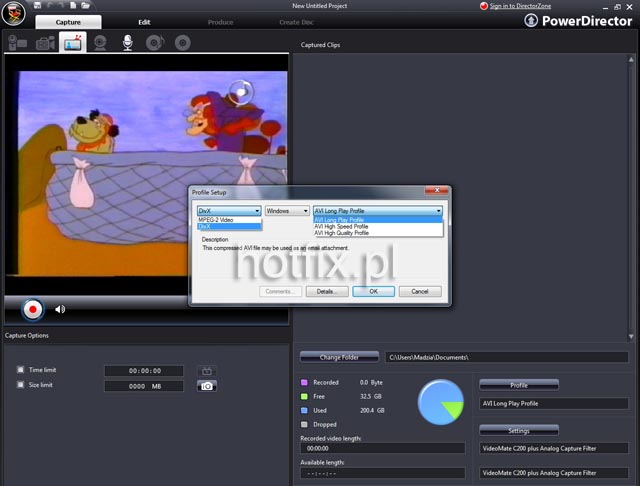The image size is (640, 486).
Task: Open the Capture tab
Action: coord(68,21)
